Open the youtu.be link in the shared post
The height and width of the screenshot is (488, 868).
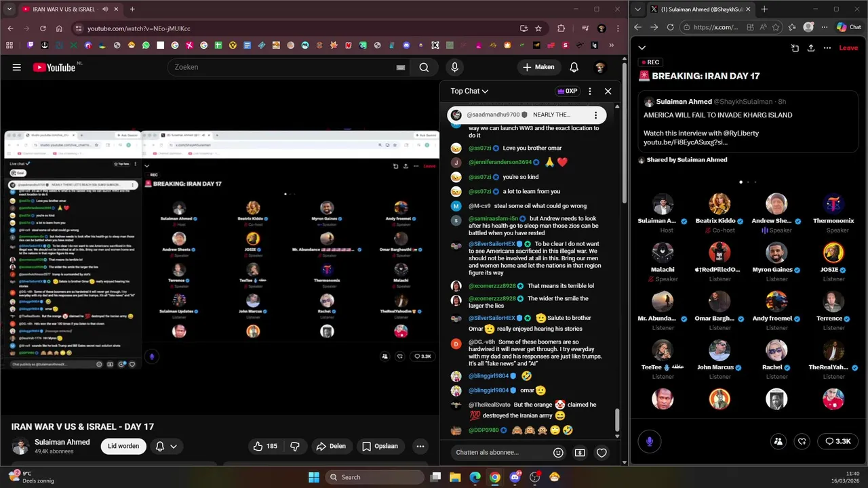pyautogui.click(x=686, y=142)
